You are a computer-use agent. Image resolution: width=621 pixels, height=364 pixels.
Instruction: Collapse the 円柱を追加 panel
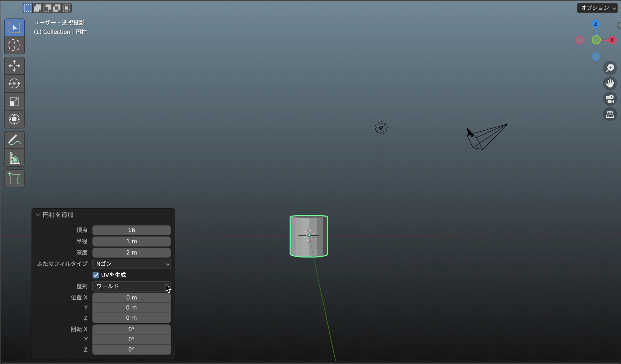[x=38, y=215]
